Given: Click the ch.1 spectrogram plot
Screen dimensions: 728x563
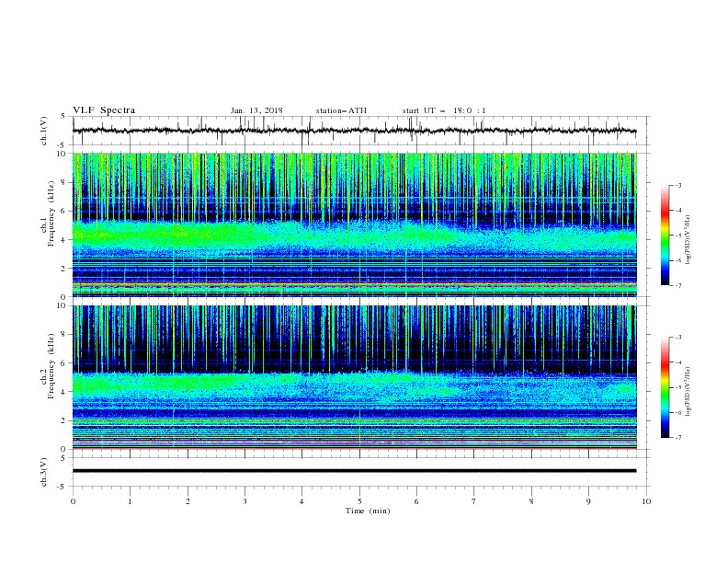Looking at the screenshot, I should (354, 224).
